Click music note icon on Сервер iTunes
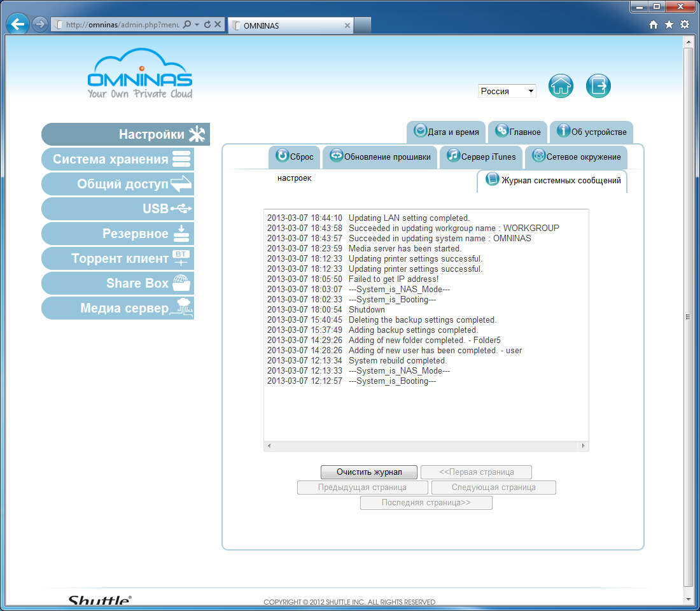Viewport: 700px width, 611px height. tap(453, 155)
